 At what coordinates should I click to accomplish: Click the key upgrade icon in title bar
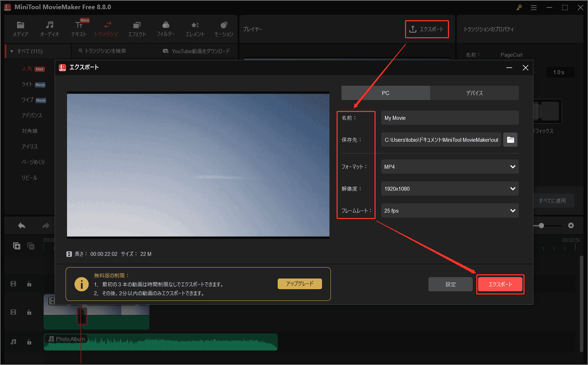click(x=519, y=7)
